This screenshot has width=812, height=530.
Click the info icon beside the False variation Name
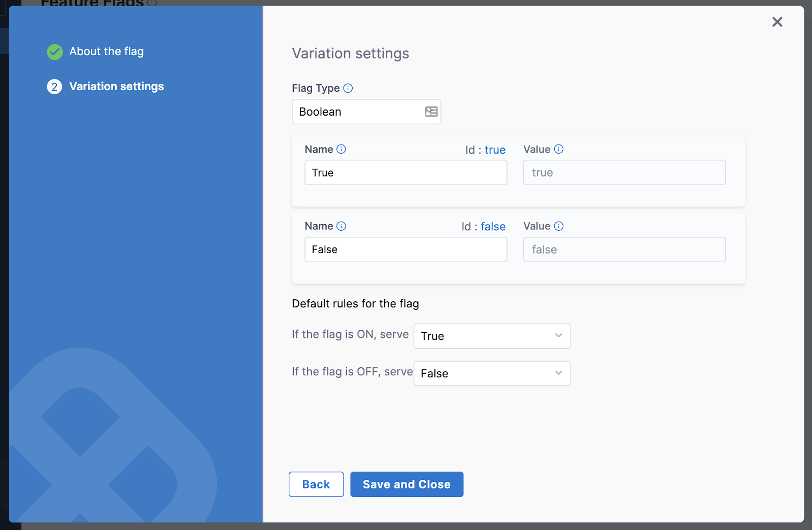pos(342,226)
